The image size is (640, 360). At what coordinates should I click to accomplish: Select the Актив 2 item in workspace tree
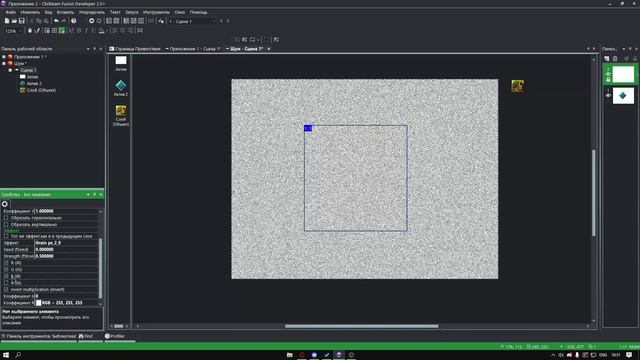(x=31, y=83)
